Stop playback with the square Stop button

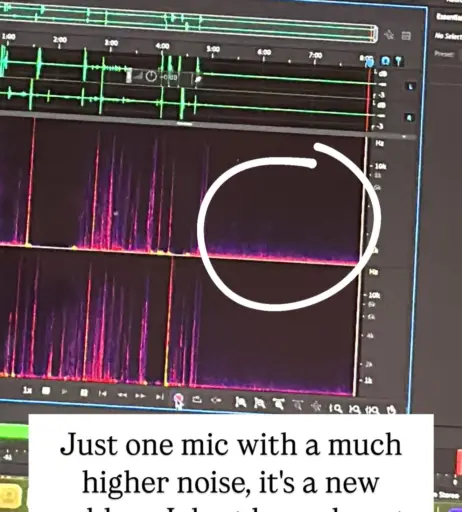pyautogui.click(x=46, y=391)
